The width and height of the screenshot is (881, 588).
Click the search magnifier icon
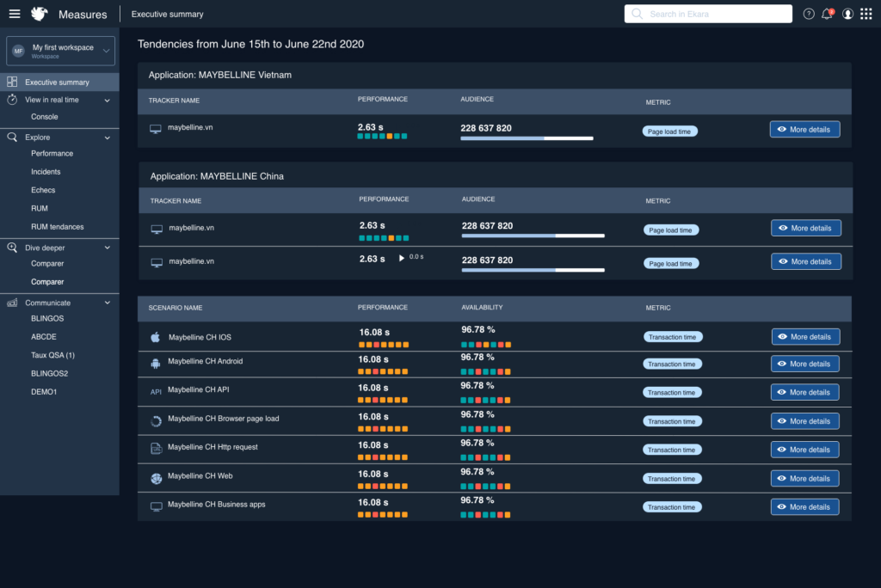click(637, 14)
